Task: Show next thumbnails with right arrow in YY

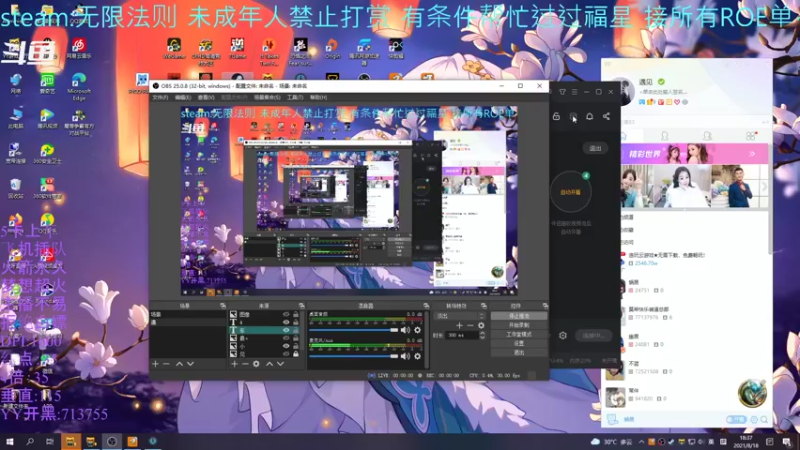Action: click(764, 186)
